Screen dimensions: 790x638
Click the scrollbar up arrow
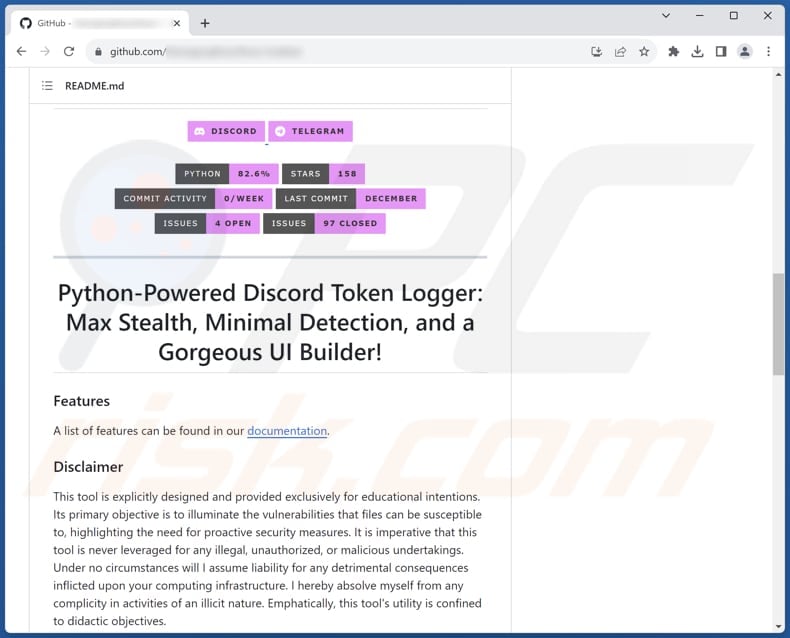point(778,75)
